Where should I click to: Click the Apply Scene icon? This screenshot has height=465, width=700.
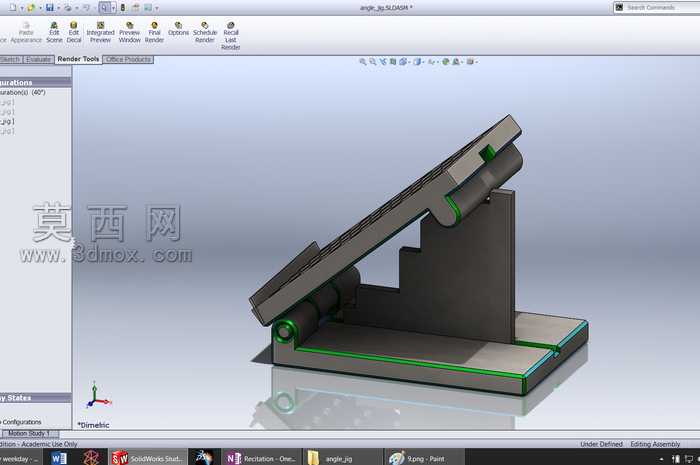click(456, 62)
